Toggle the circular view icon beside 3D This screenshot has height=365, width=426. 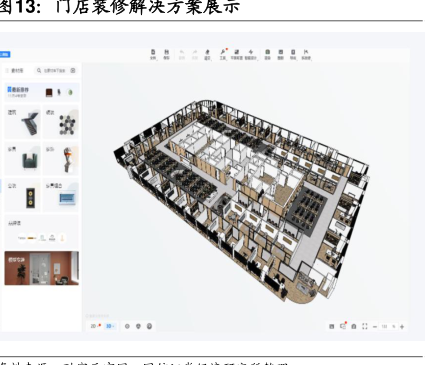click(x=127, y=326)
